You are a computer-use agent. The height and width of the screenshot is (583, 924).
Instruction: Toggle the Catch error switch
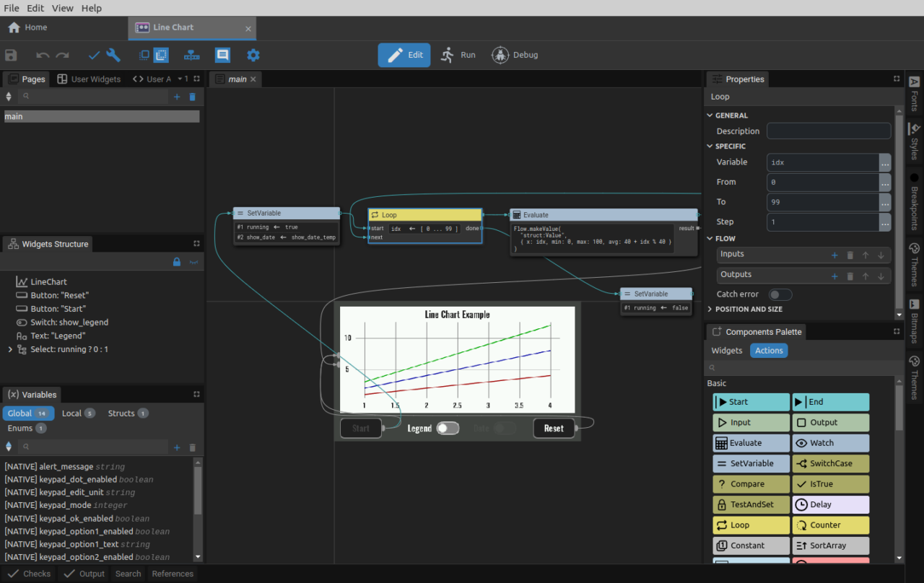[x=780, y=294]
